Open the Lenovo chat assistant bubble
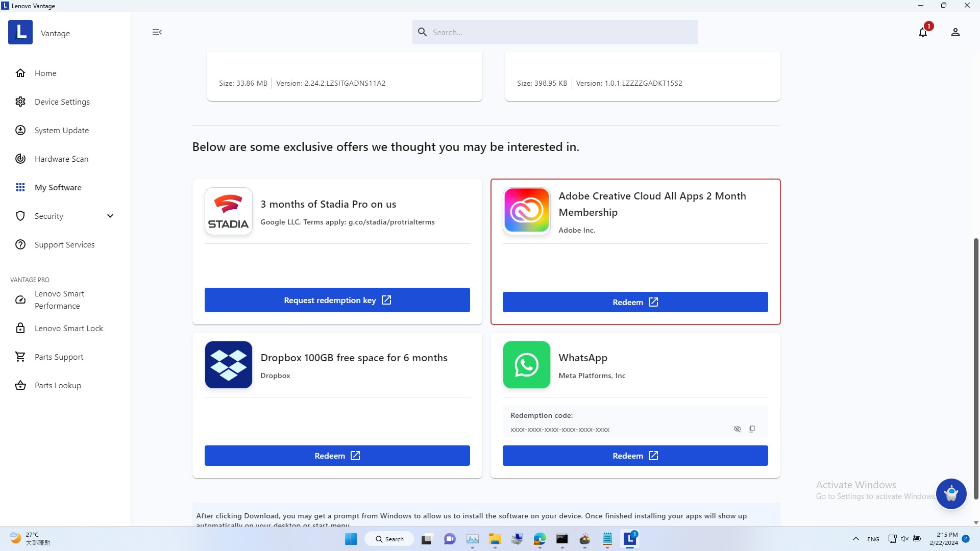980x551 pixels. [x=951, y=493]
